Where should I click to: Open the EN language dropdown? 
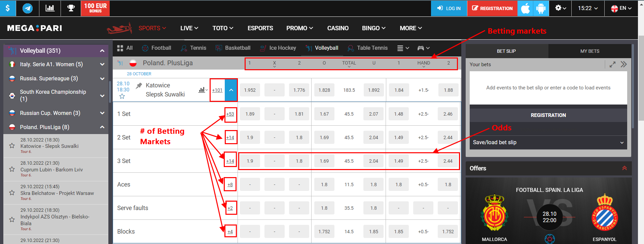[621, 8]
